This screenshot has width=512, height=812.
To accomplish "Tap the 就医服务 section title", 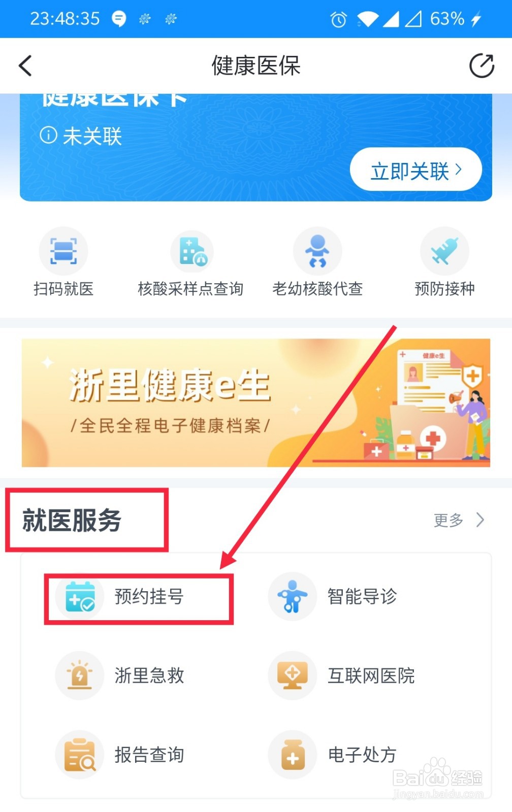I will coord(72,521).
